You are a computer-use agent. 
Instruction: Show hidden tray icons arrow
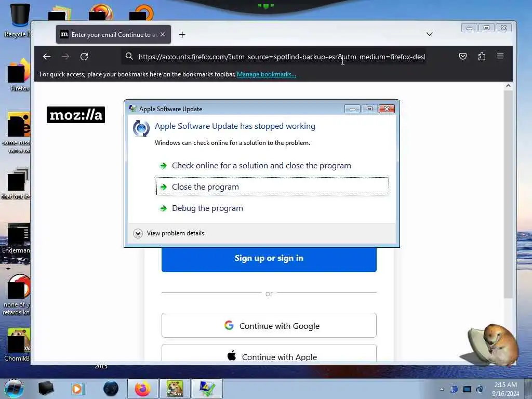[x=442, y=389]
